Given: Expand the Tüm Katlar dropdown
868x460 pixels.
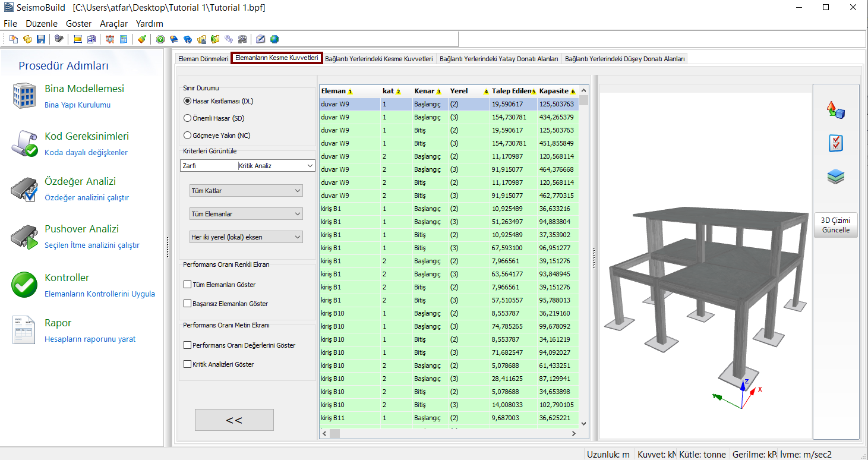Looking at the screenshot, I should point(245,191).
